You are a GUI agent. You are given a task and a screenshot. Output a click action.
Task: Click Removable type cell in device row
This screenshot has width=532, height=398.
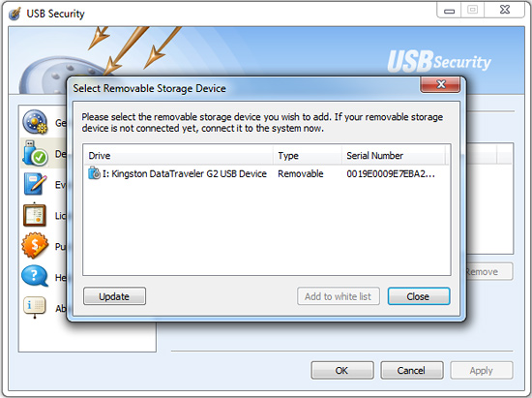point(301,173)
